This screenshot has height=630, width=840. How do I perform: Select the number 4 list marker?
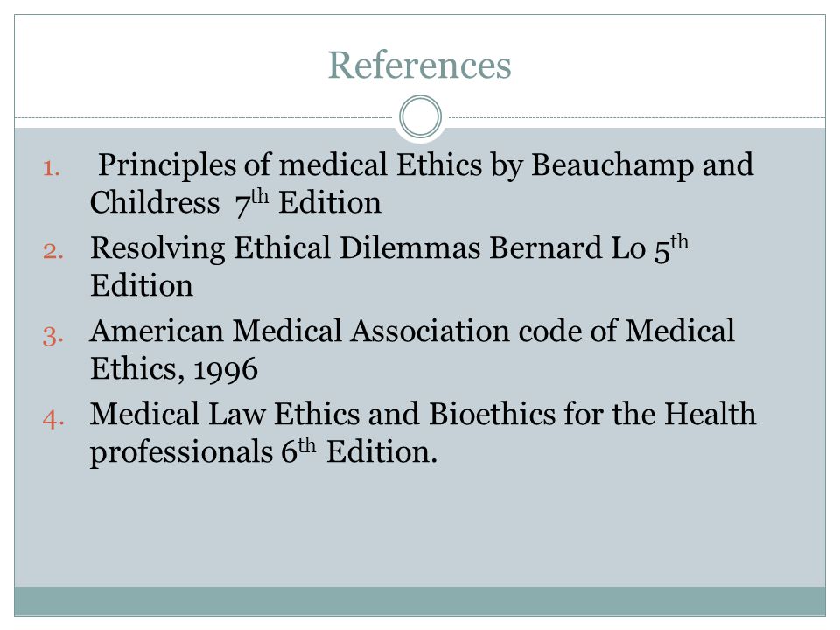point(53,418)
